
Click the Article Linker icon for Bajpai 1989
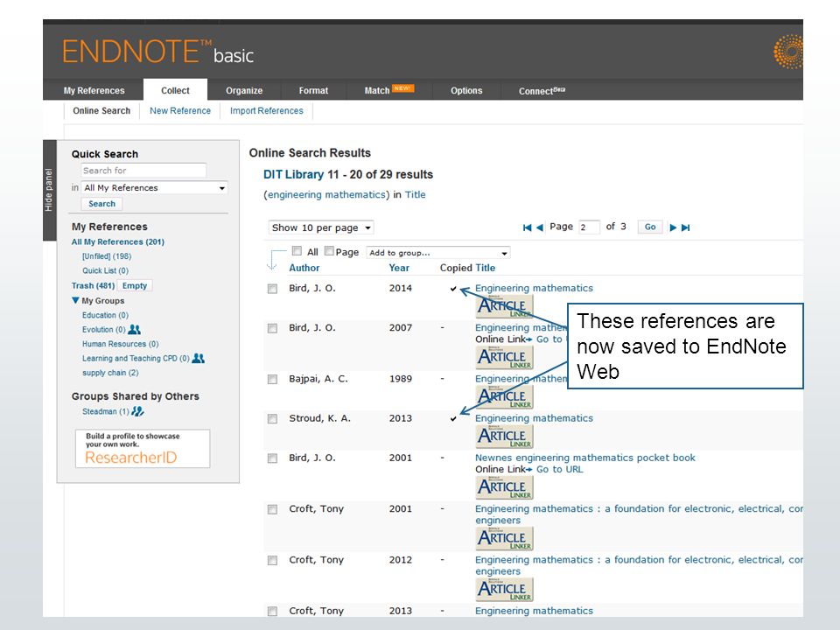504,397
